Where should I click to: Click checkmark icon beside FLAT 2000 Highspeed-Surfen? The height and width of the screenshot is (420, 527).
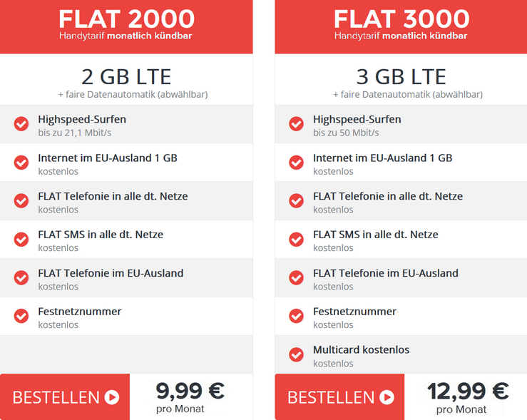(21, 124)
